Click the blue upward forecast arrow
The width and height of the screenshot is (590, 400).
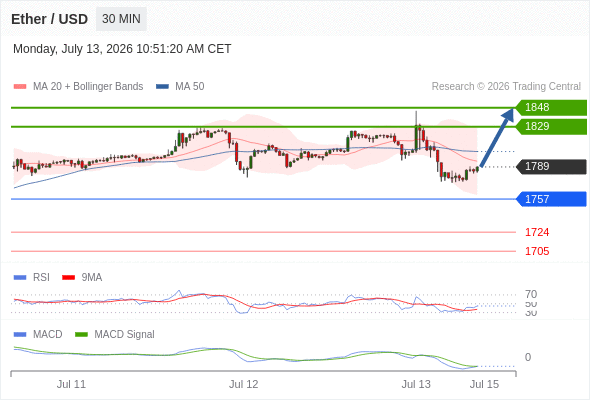[497, 137]
